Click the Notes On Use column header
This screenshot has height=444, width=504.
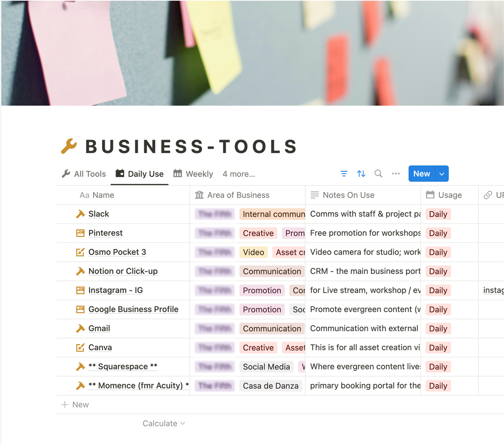348,195
